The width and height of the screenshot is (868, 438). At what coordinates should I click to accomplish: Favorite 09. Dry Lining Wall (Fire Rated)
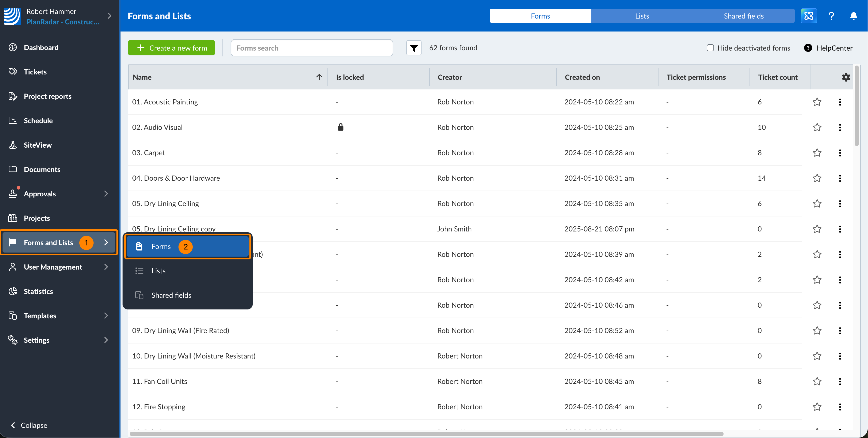point(817,331)
